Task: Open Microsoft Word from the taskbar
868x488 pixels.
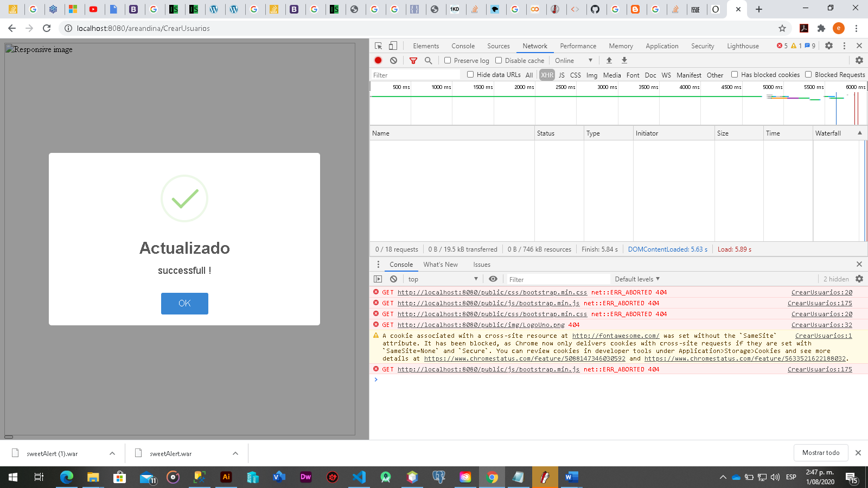Action: (x=571, y=477)
